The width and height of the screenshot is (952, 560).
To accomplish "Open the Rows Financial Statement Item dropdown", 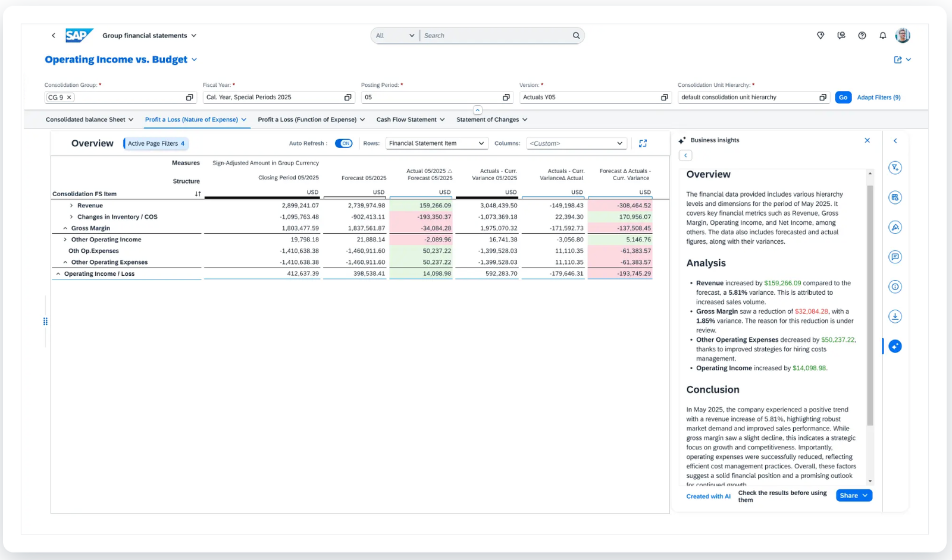I will point(437,143).
